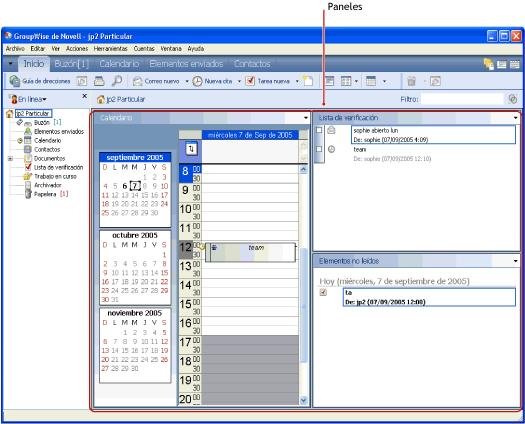Click the new note icon in toolbar
The height and width of the screenshot is (424, 525).
pos(308,81)
